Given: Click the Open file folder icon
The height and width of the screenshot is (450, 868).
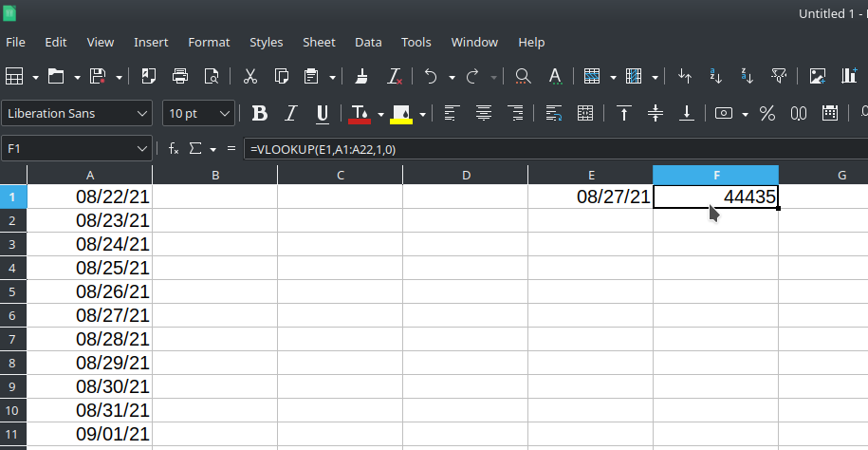Looking at the screenshot, I should coord(56,76).
